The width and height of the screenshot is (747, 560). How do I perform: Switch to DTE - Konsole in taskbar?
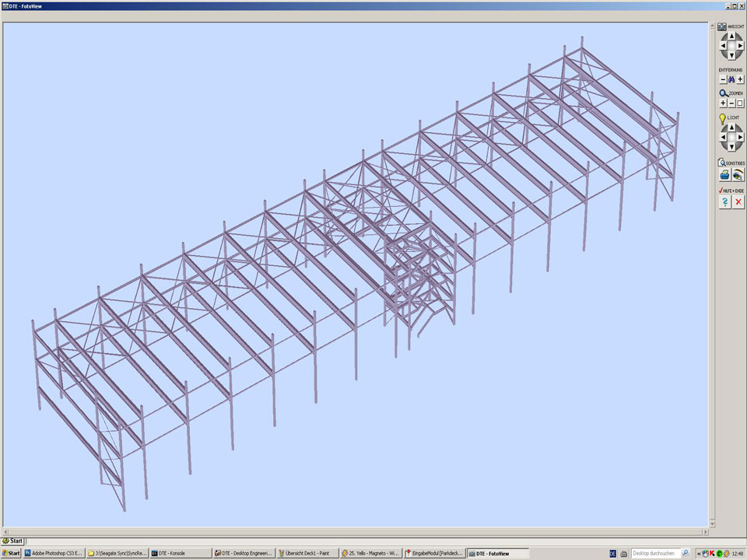(180, 553)
